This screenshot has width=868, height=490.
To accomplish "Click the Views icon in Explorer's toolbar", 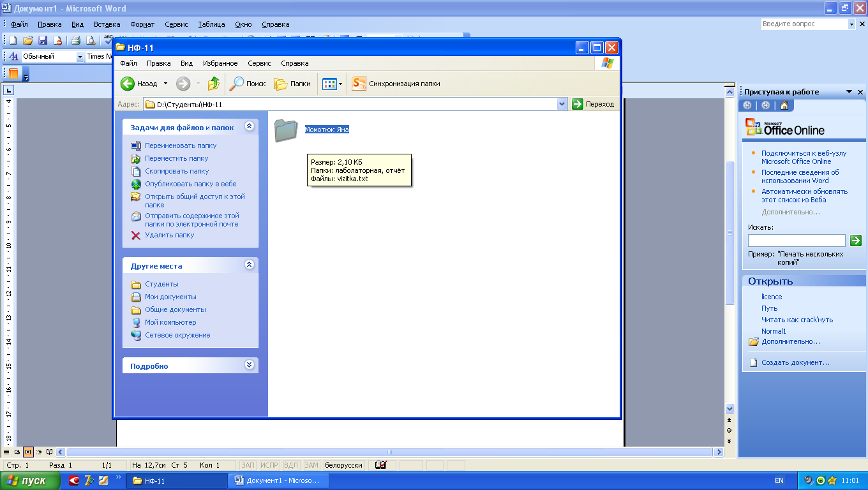I will click(x=329, y=84).
